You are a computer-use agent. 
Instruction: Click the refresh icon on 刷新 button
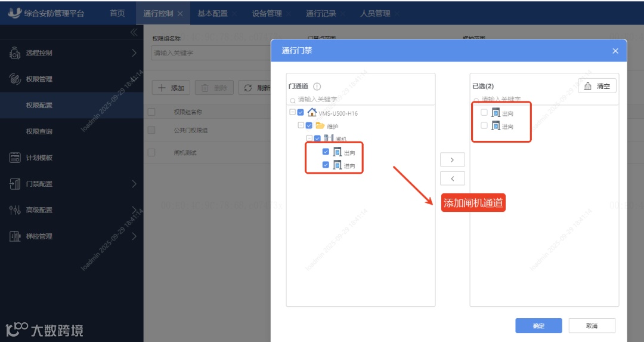[248, 88]
